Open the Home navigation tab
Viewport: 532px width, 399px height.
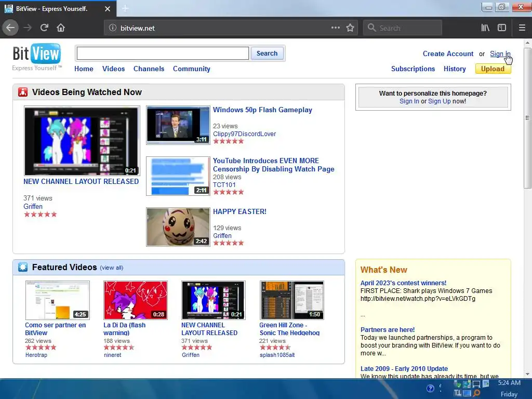[x=84, y=69]
